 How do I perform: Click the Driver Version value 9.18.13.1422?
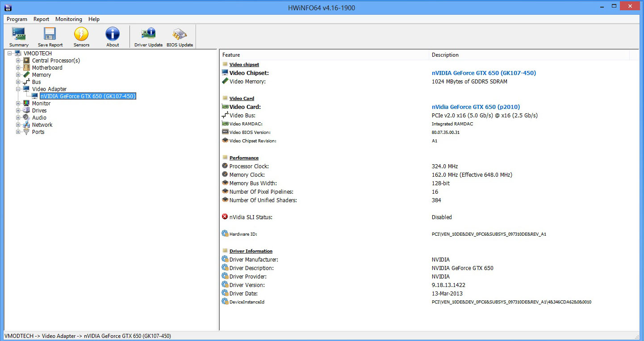448,285
